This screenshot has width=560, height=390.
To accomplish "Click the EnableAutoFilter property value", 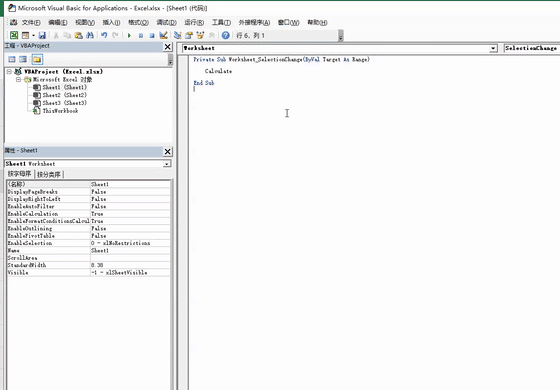I will (130, 206).
